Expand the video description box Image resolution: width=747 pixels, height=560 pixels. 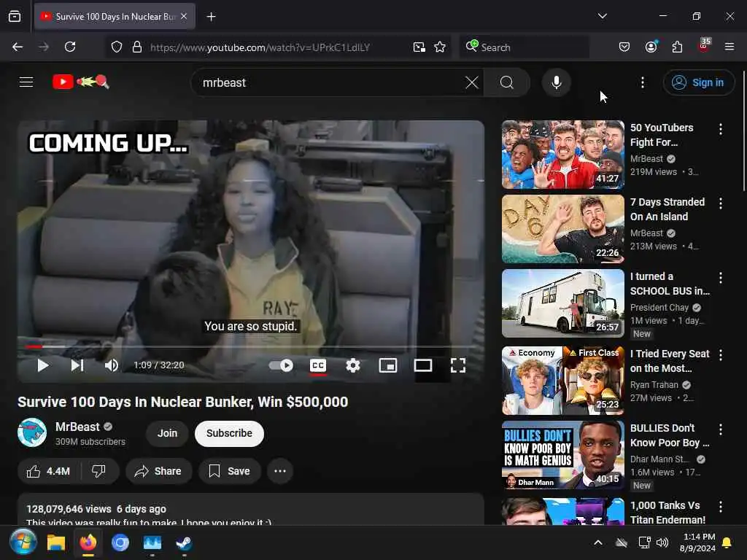pos(251,510)
